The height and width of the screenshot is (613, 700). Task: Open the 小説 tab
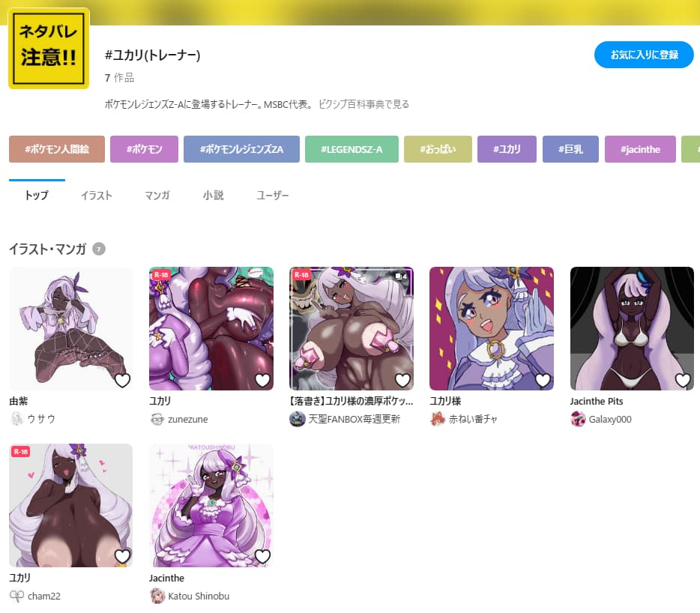point(213,195)
